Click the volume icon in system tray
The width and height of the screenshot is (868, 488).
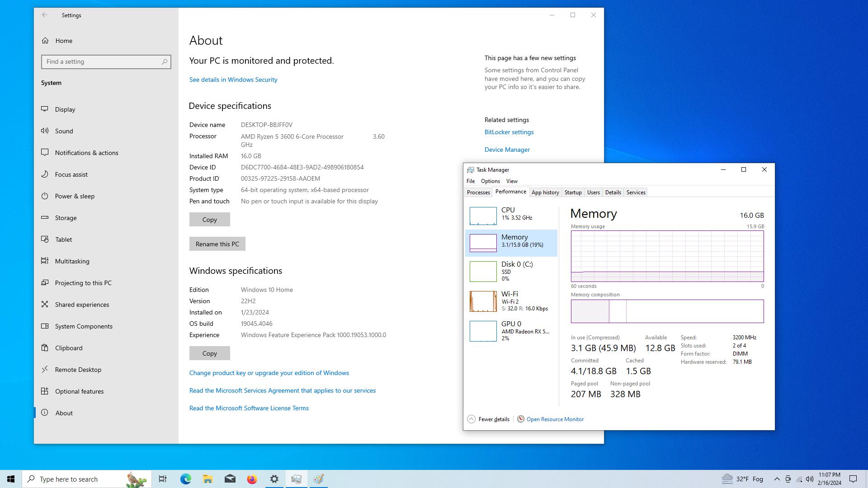pyautogui.click(x=810, y=479)
